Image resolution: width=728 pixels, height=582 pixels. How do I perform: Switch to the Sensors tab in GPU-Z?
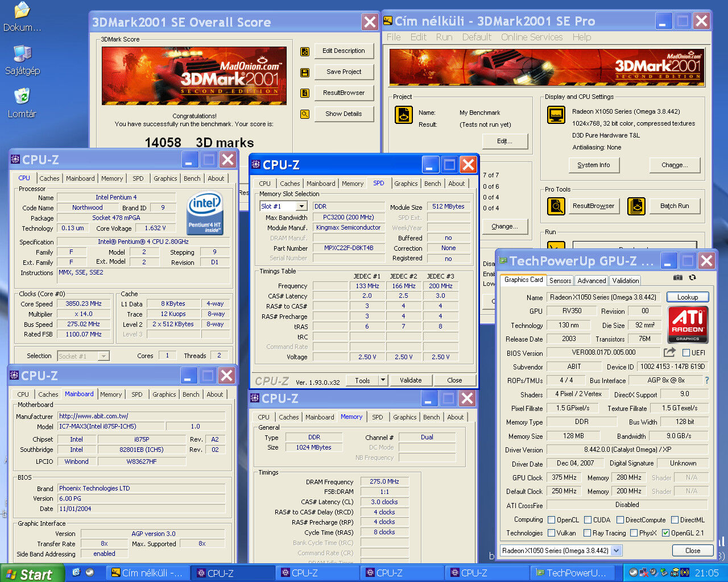tap(560, 280)
